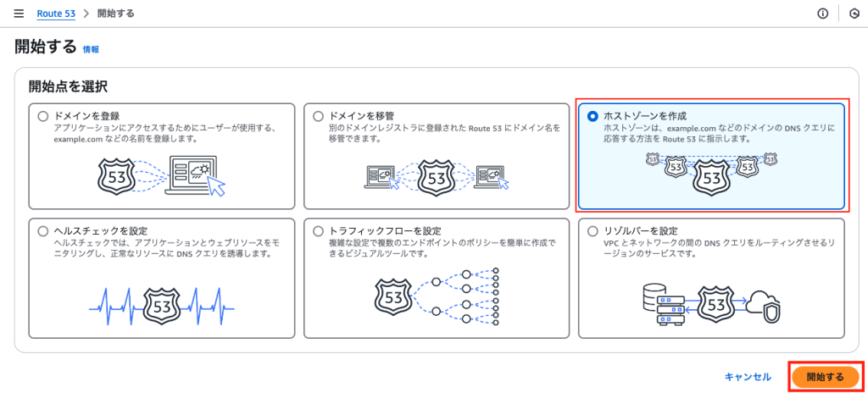Click the traffic flow tree illustration
The image size is (868, 404).
pyautogui.click(x=437, y=297)
